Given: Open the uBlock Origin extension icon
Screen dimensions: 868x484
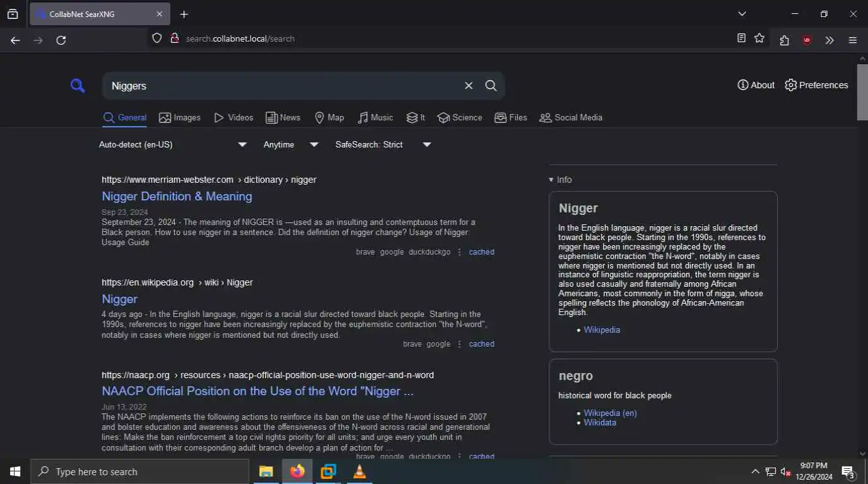Looking at the screenshot, I should [807, 40].
